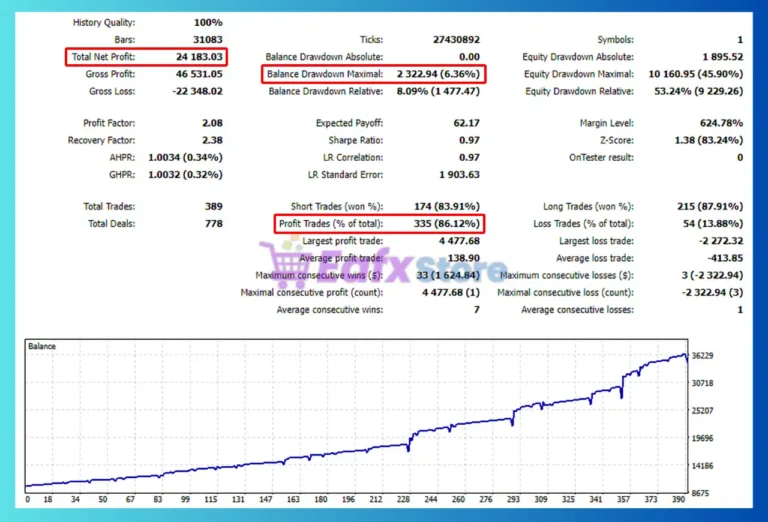
Task: Select the Bars count 31083
Action: pyautogui.click(x=208, y=40)
